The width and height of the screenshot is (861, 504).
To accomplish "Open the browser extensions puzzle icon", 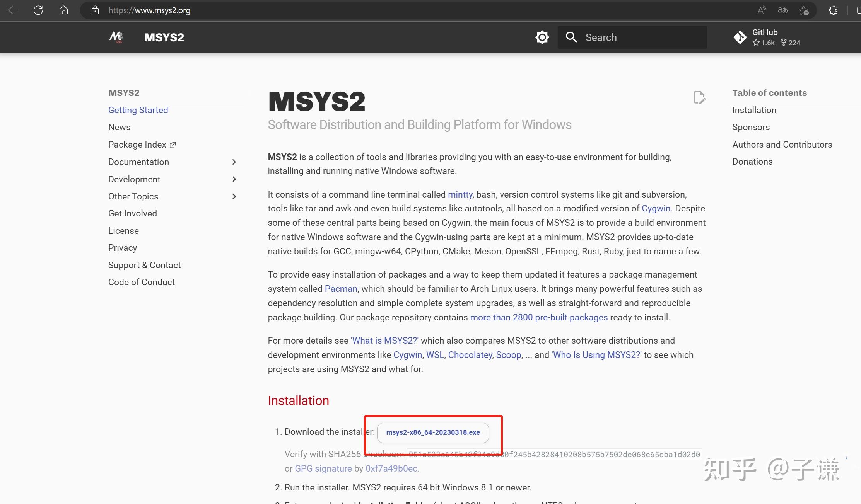I will (x=834, y=10).
